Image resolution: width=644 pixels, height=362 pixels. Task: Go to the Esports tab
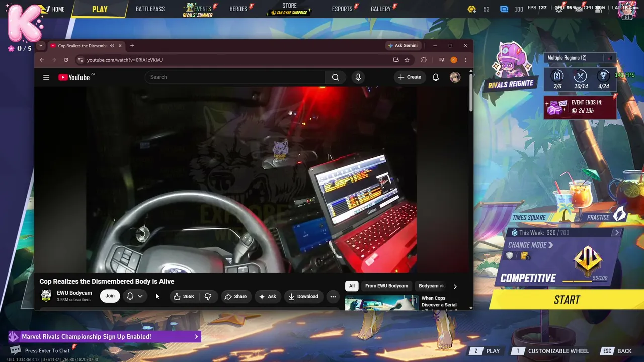(x=342, y=9)
